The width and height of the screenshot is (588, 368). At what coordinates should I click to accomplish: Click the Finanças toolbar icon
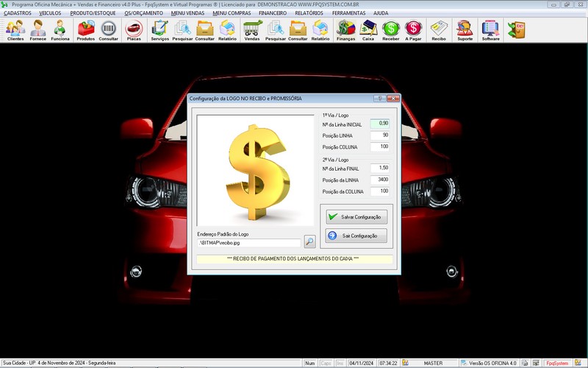pos(345,29)
